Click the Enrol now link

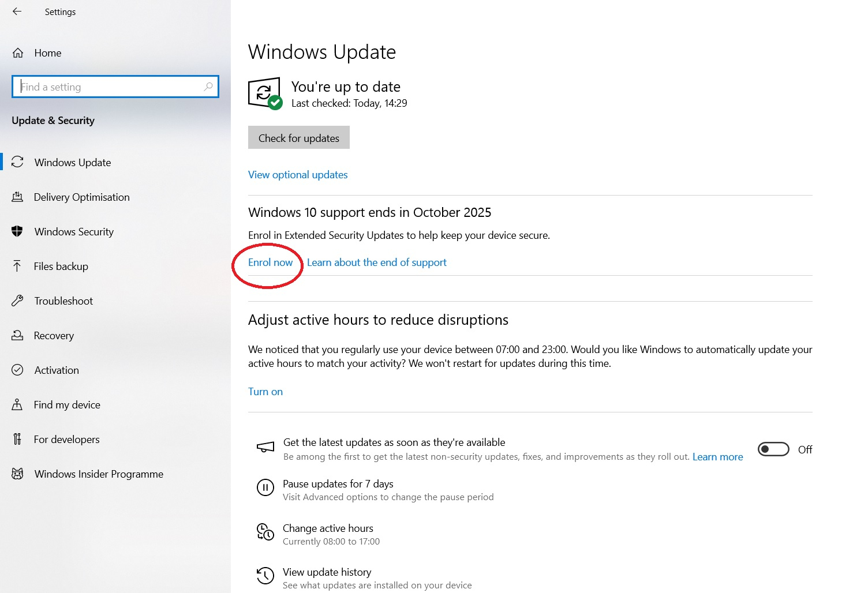270,262
